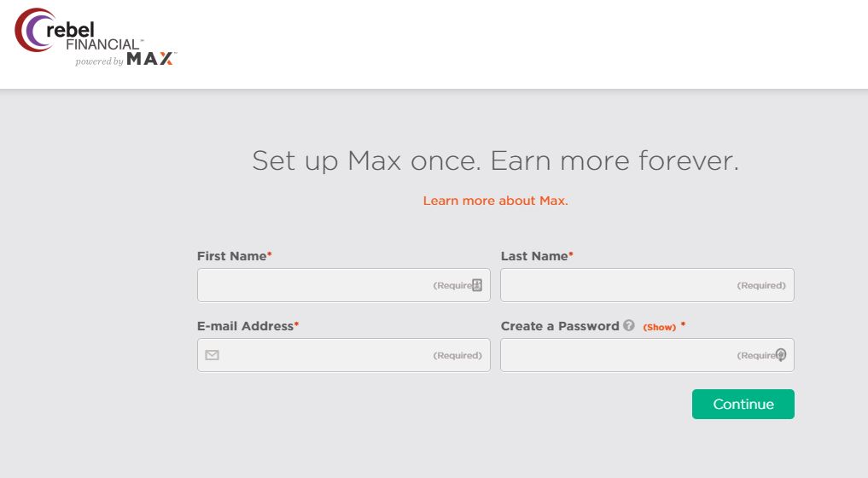Viewport: 868px width, 478px height.
Task: Select the Create a Password input field
Action: (647, 355)
